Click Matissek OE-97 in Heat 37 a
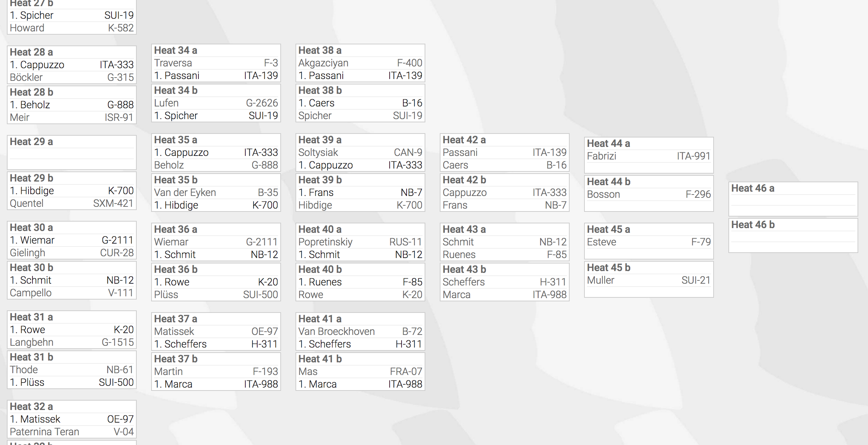Viewport: 868px width, 445px height. [216, 332]
